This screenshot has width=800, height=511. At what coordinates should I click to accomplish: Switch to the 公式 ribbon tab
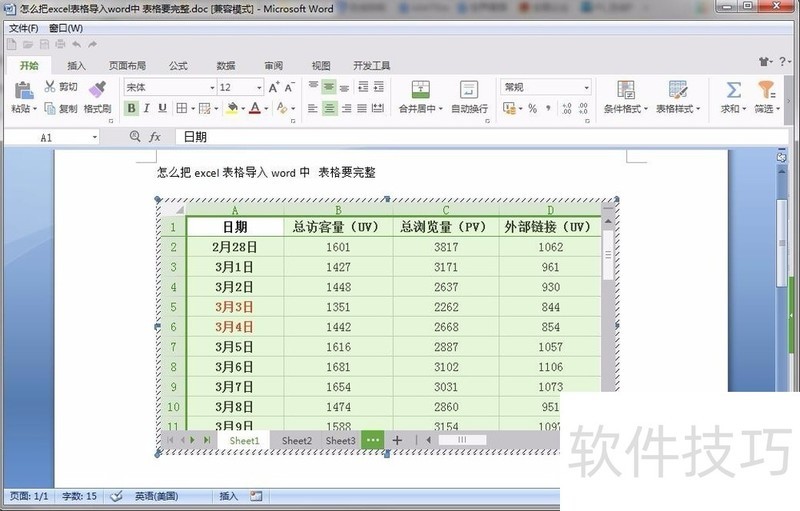point(178,65)
